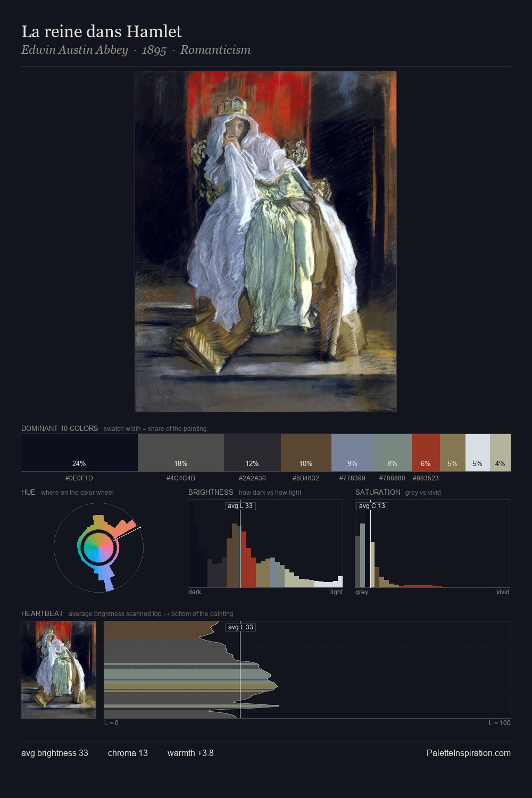
Task: Click 'how dark vs how light' caption
Action: tap(270, 493)
